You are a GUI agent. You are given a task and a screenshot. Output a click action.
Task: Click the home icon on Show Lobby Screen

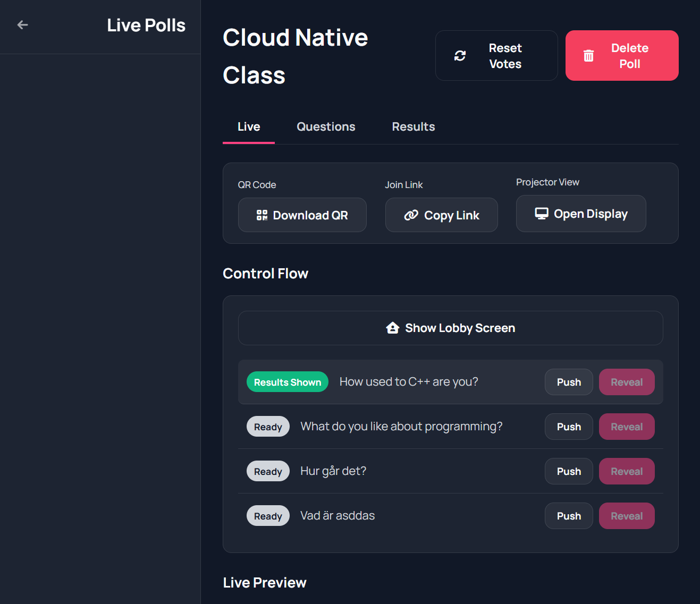pyautogui.click(x=392, y=328)
